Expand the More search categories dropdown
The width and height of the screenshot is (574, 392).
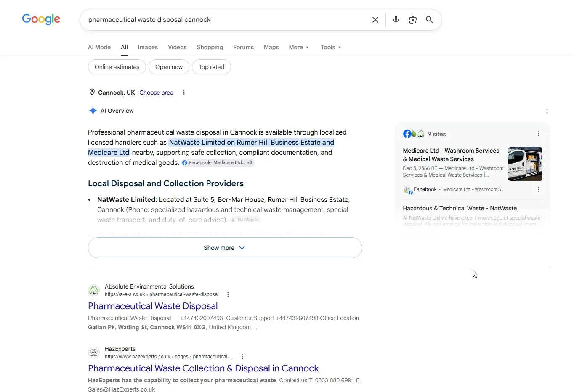299,47
